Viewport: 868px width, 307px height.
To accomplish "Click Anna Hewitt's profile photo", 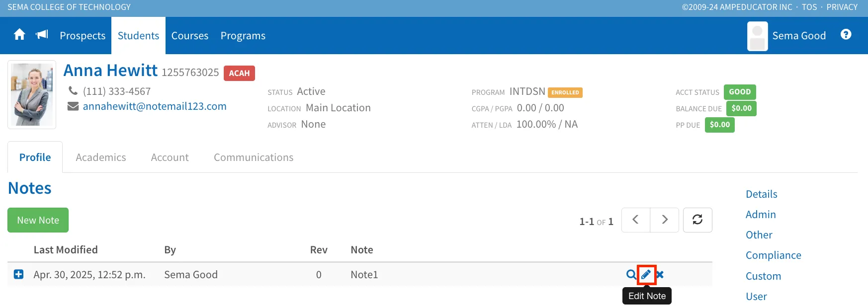I will [x=32, y=94].
